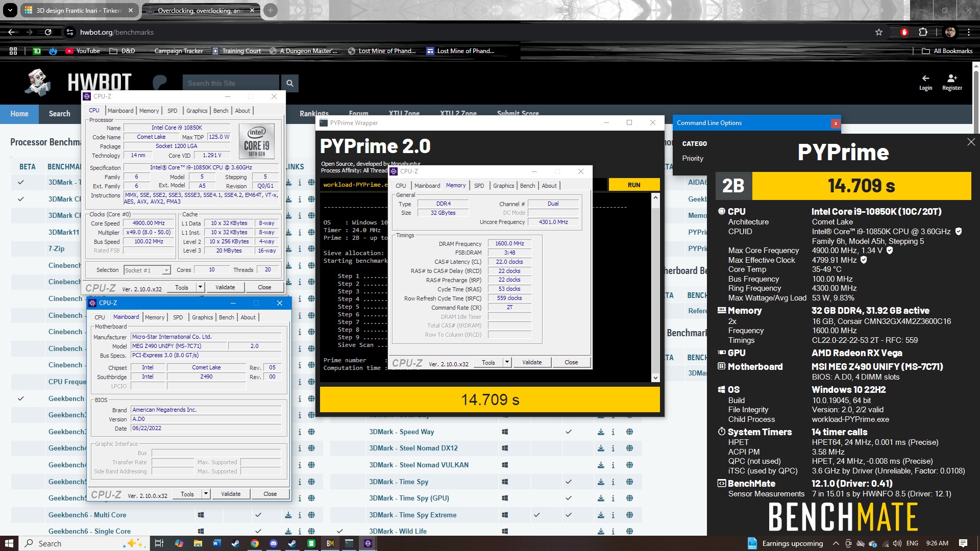
Task: Click Close button in CPU-Z Memory window
Action: [x=571, y=362]
